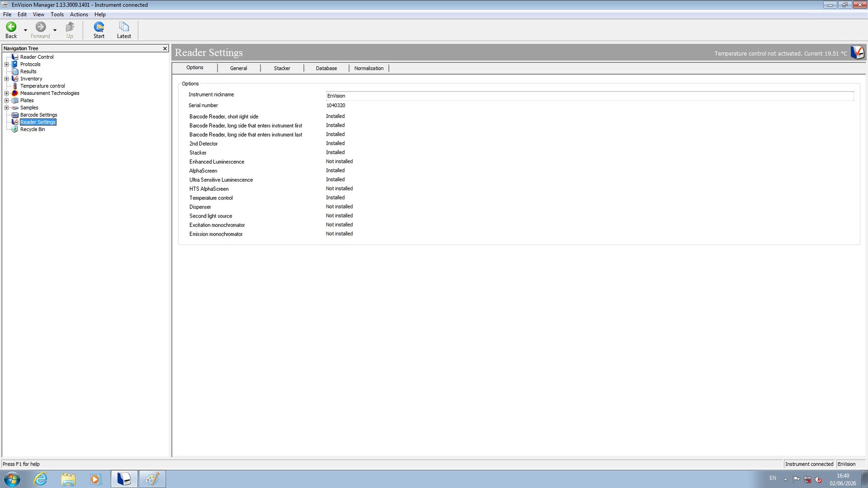Select the Plates stack icon
The width and height of the screenshot is (868, 488).
(x=15, y=100)
